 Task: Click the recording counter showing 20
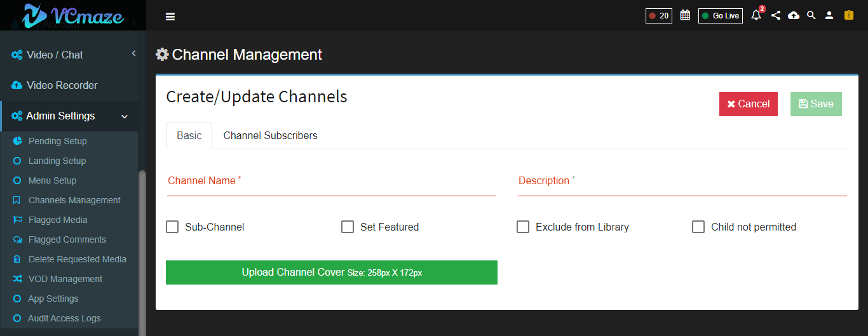coord(659,16)
